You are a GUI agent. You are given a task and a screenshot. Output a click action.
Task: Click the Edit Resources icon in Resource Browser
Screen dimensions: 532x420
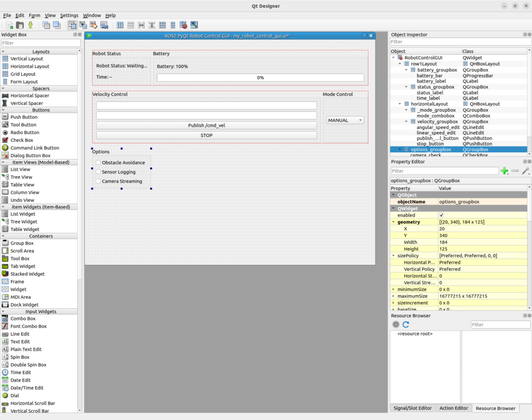click(395, 324)
